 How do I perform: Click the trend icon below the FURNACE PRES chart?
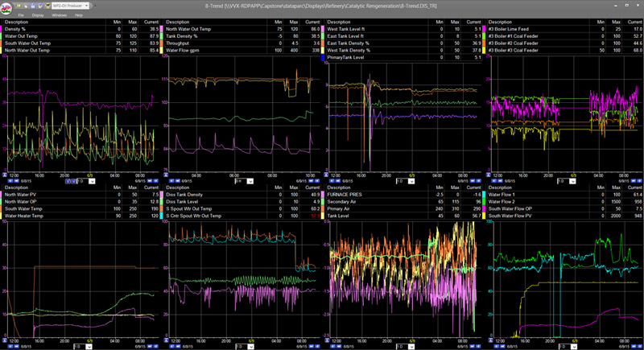pyautogui.click(x=327, y=340)
